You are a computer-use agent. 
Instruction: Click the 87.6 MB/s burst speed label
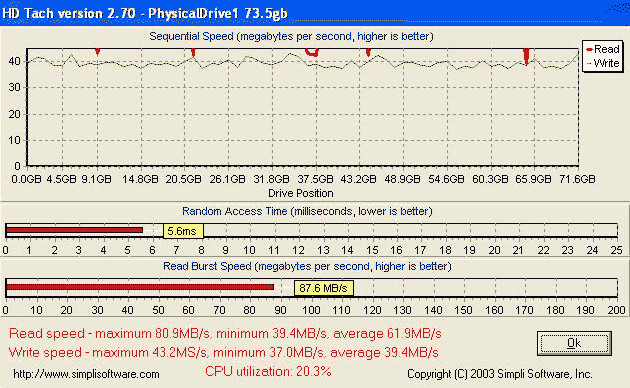[x=324, y=288]
